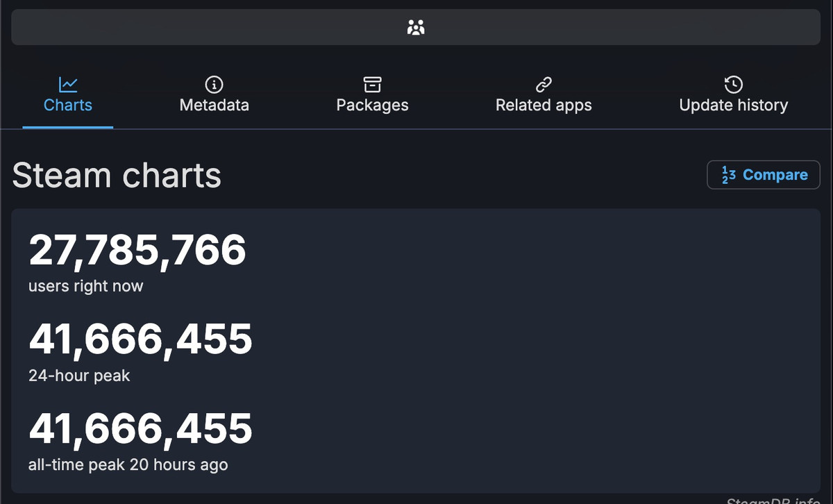Click the info circle icon above Metadata

[x=214, y=85]
